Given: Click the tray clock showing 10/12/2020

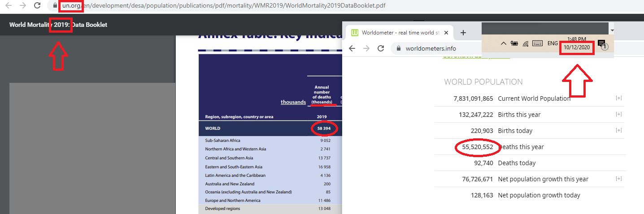Looking at the screenshot, I should (577, 43).
